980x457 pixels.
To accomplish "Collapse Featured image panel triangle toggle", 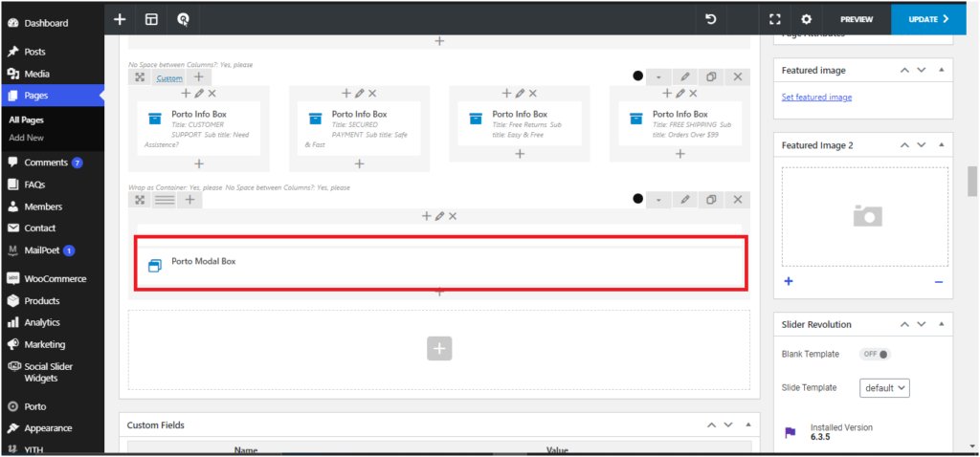I will pos(942,71).
